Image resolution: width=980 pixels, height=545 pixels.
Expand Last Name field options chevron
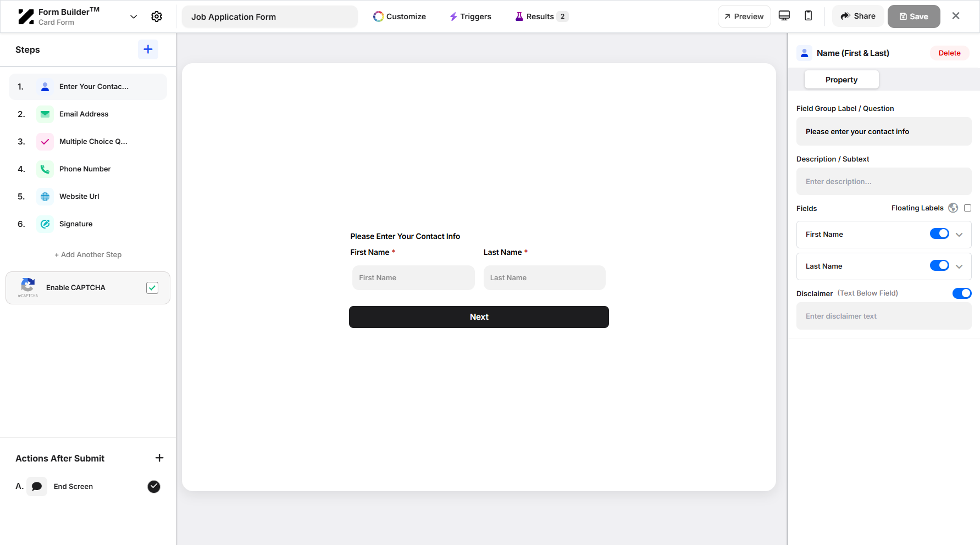tap(959, 266)
